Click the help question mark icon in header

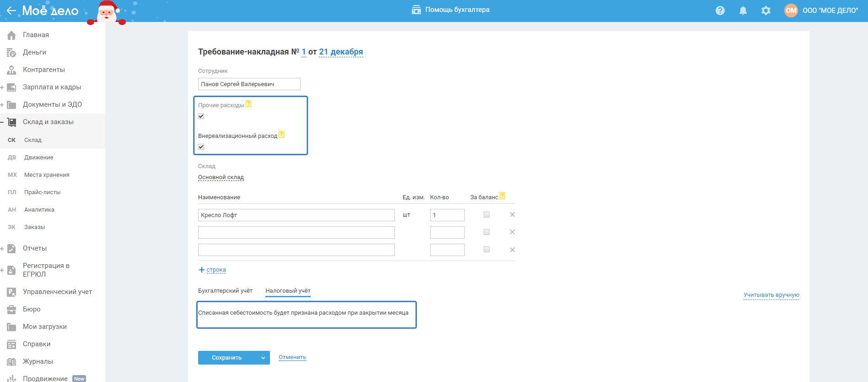click(x=720, y=11)
